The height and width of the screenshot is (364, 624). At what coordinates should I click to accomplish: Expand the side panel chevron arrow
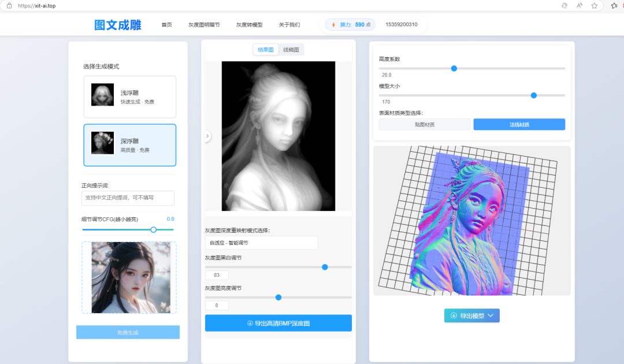[x=207, y=136]
